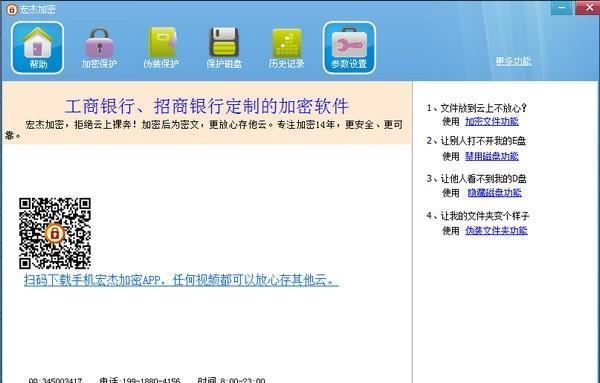The image size is (600, 383).
Task: Click the banner text starting 宏杰加密,拒绝云上裸奔
Action: coord(204,130)
